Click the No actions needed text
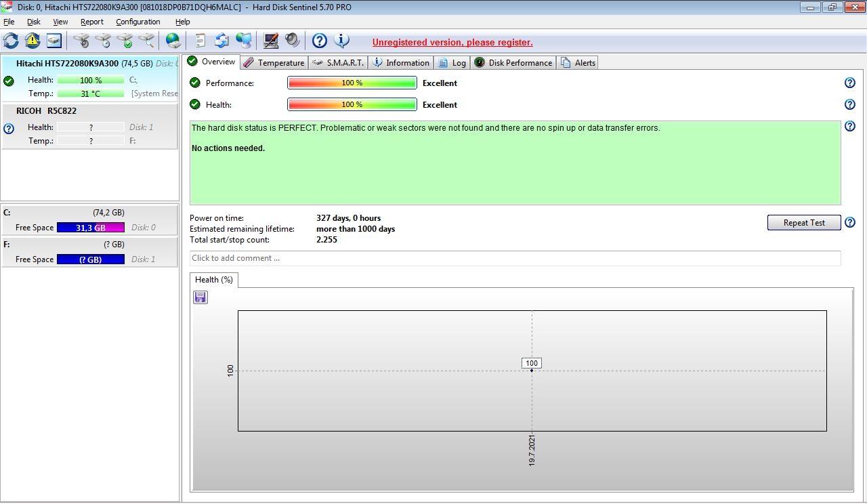The width and height of the screenshot is (867, 504). pyautogui.click(x=228, y=148)
